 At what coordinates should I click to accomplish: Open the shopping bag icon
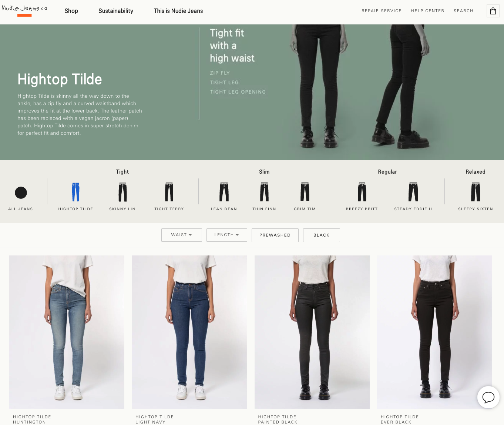pyautogui.click(x=493, y=11)
